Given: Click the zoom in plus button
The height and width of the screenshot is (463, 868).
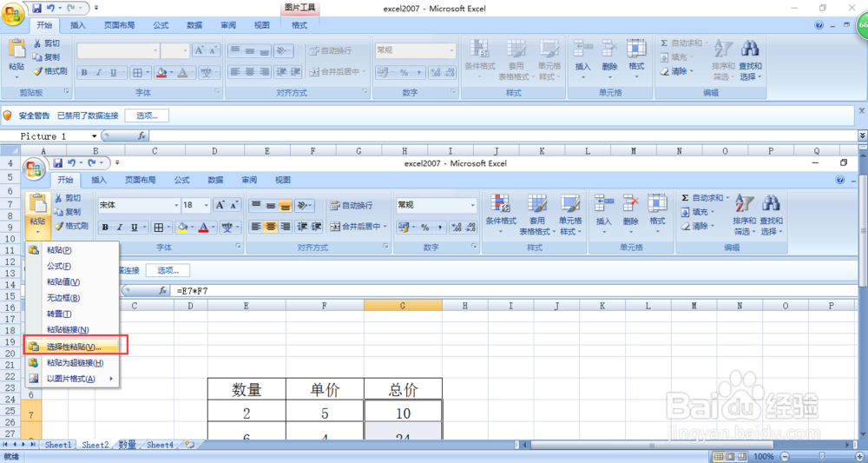Looking at the screenshot, I should point(859,456).
